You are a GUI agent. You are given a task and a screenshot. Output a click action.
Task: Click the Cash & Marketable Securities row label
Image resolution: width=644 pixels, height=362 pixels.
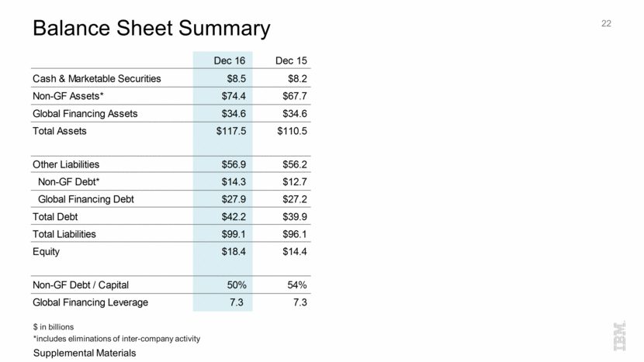(x=97, y=78)
